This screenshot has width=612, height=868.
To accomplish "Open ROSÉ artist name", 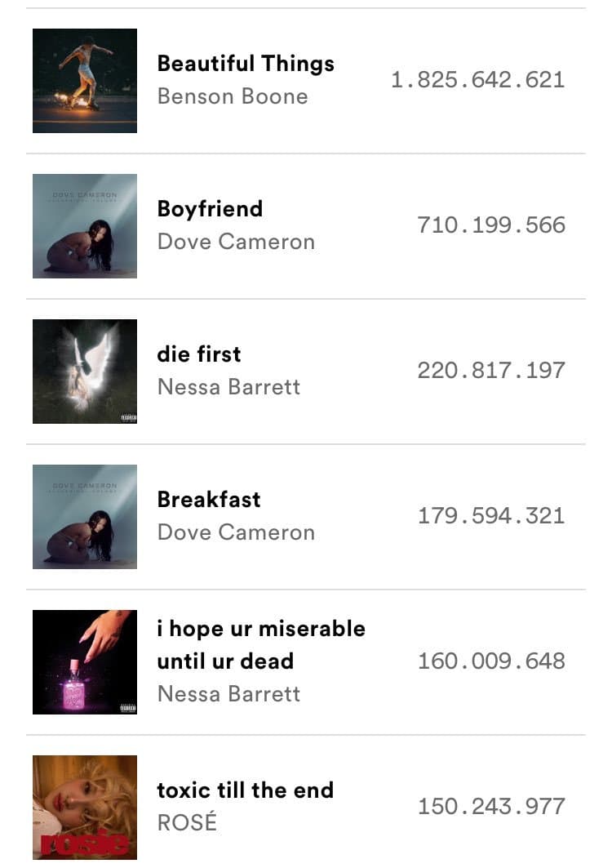I will coord(187,822).
